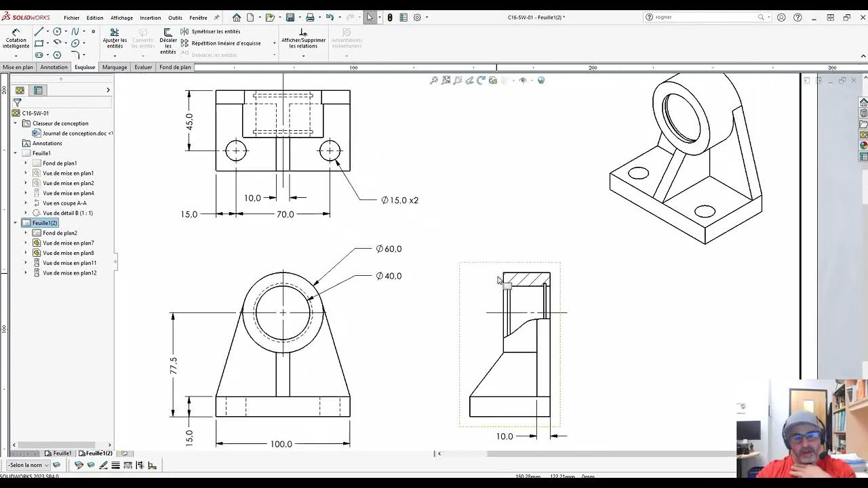Choose the Circle sketch tool
Viewport: 868px width, 488px height.
coord(57,31)
